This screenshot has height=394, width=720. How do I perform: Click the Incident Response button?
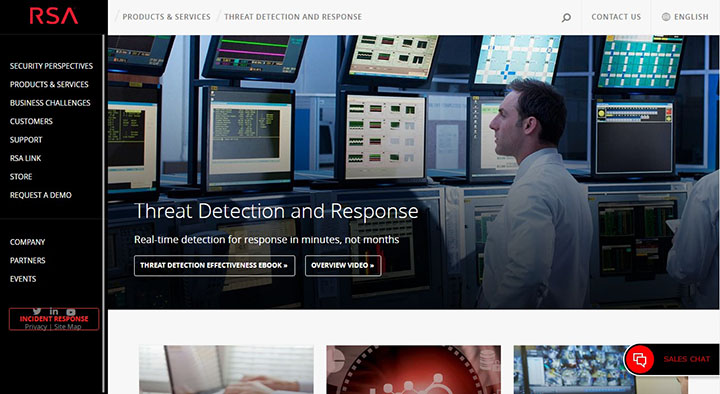coord(54,319)
